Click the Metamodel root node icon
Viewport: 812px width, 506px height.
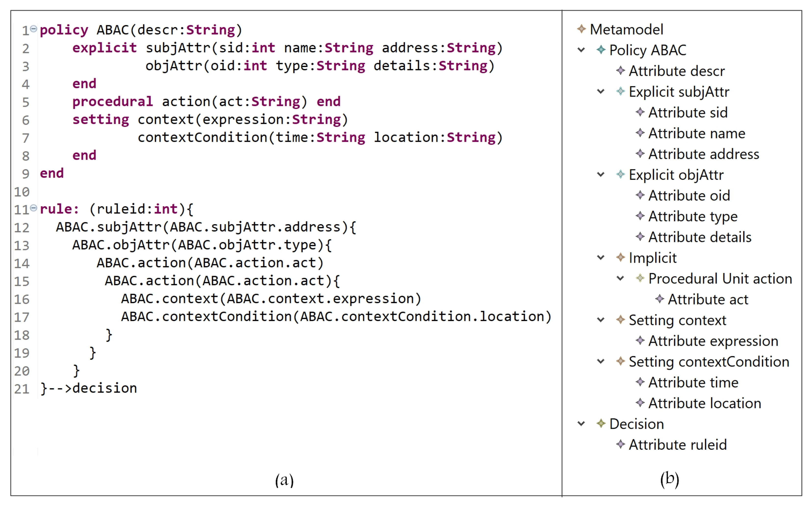pyautogui.click(x=581, y=29)
